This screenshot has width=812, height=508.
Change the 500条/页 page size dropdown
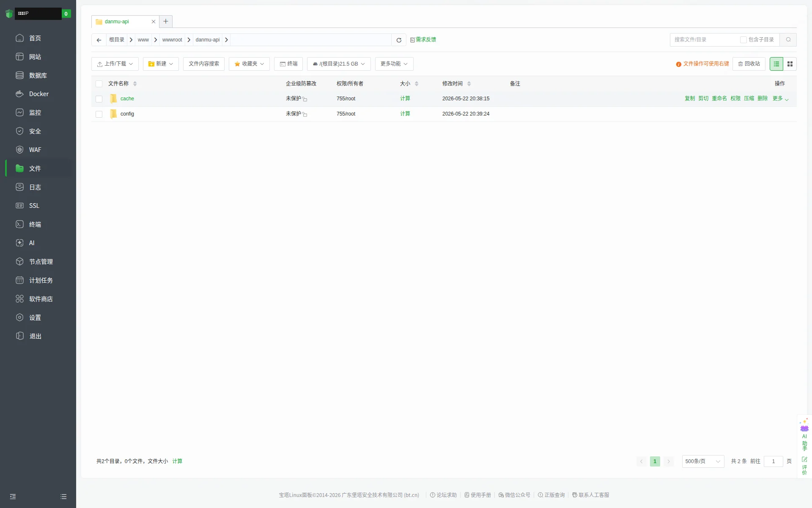703,461
